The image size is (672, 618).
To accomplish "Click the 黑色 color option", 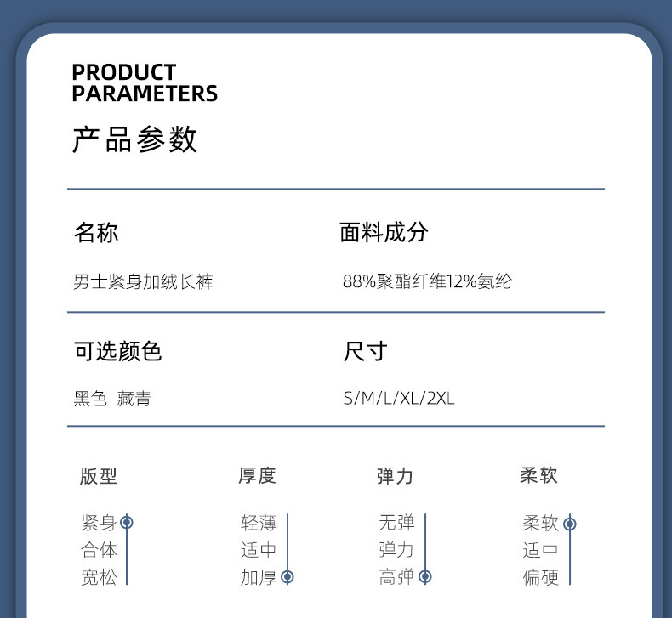I will coord(91,399).
